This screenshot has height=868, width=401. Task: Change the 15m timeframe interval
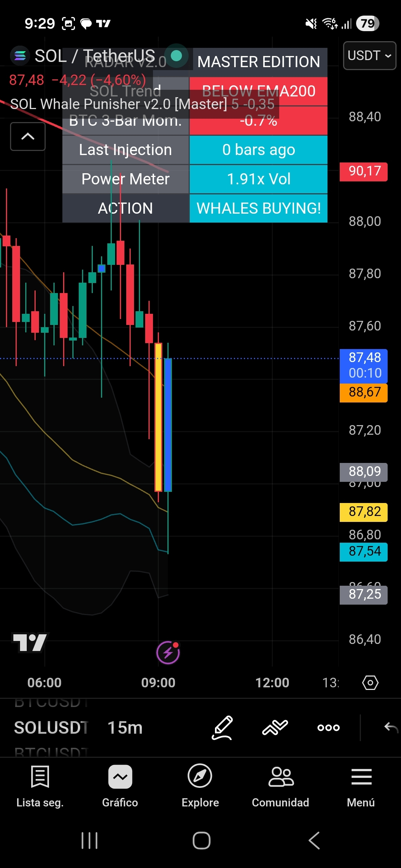(x=125, y=727)
